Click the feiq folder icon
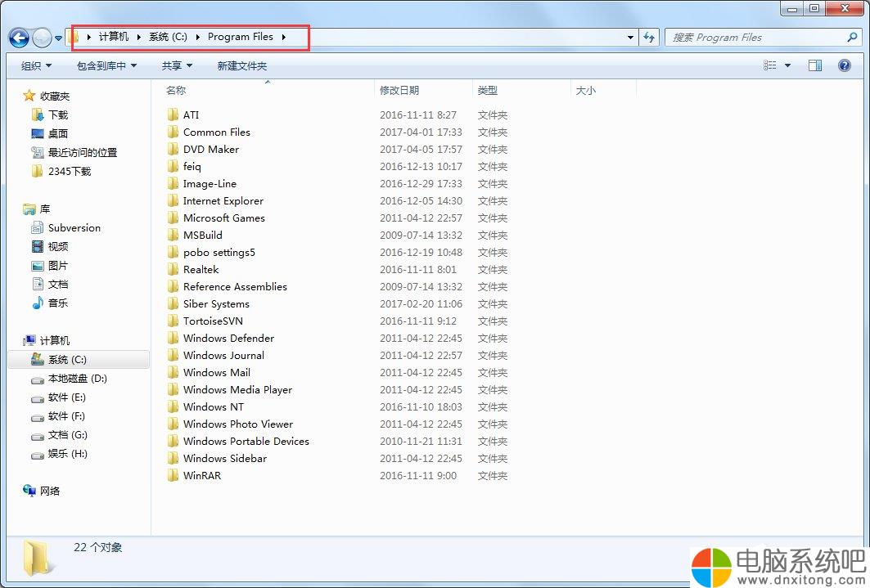The height and width of the screenshot is (588, 870). click(x=174, y=166)
